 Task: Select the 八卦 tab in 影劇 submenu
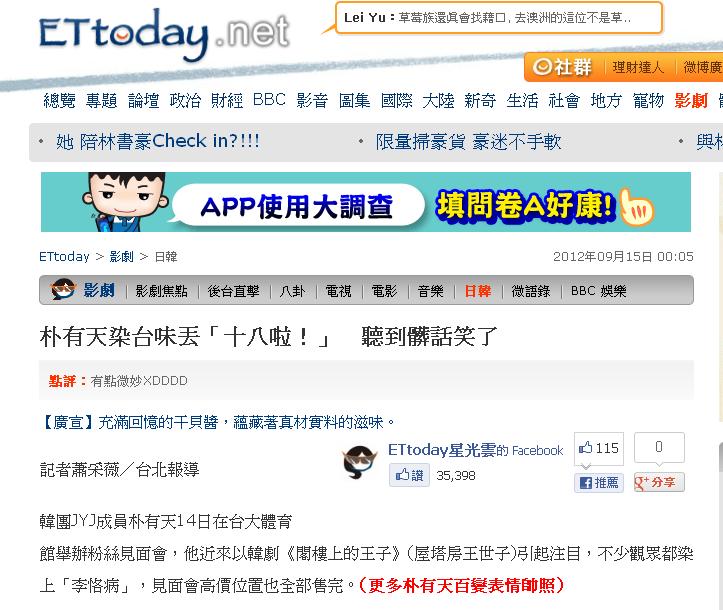pos(292,291)
